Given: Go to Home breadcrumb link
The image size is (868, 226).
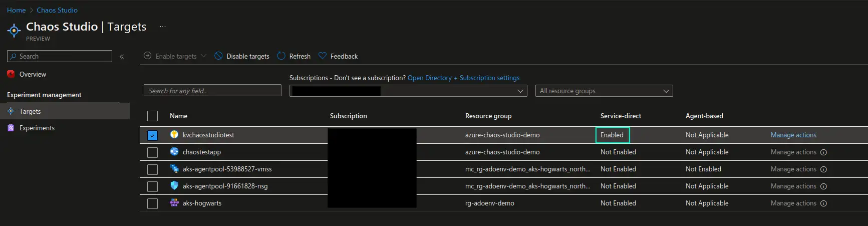Looking at the screenshot, I should coord(16,10).
